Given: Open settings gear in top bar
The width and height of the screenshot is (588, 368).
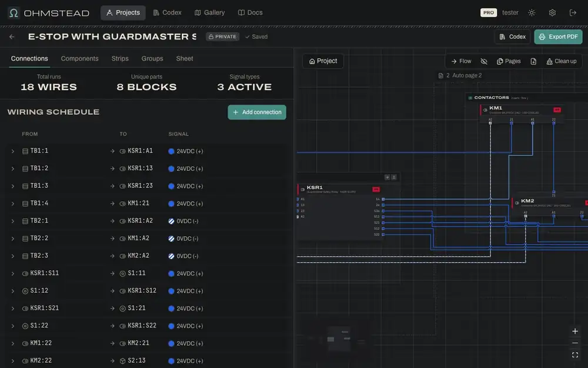Looking at the screenshot, I should tap(552, 13).
